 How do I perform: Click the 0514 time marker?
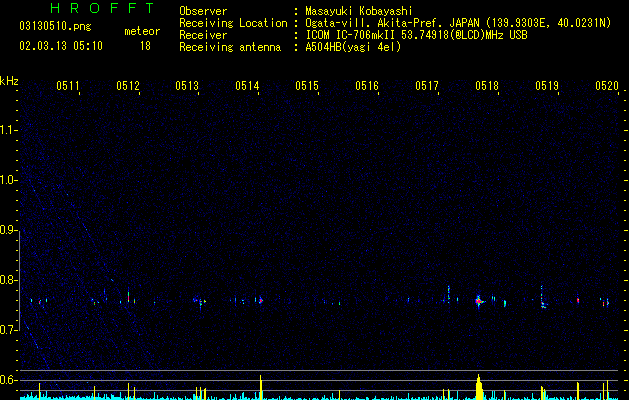coord(247,86)
